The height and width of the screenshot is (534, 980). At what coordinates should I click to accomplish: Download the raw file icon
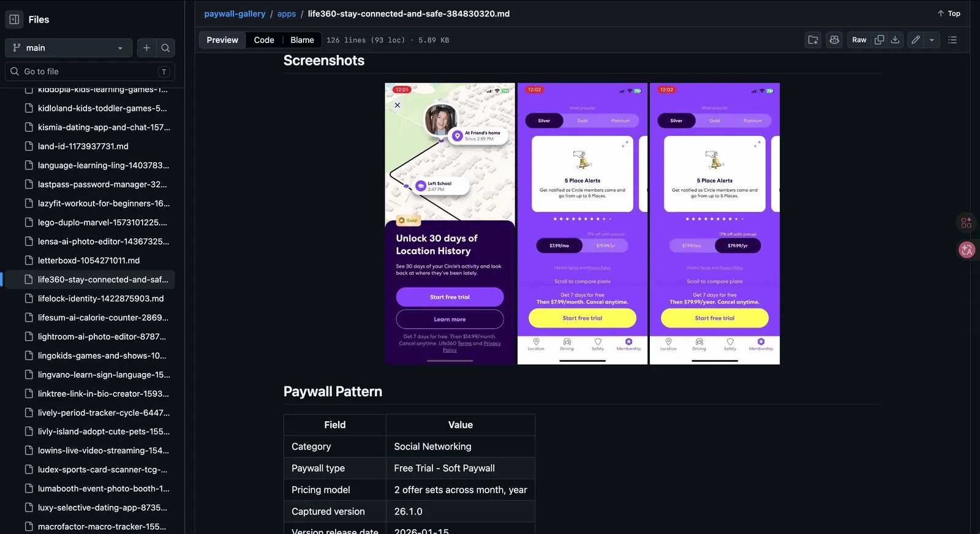(x=895, y=40)
